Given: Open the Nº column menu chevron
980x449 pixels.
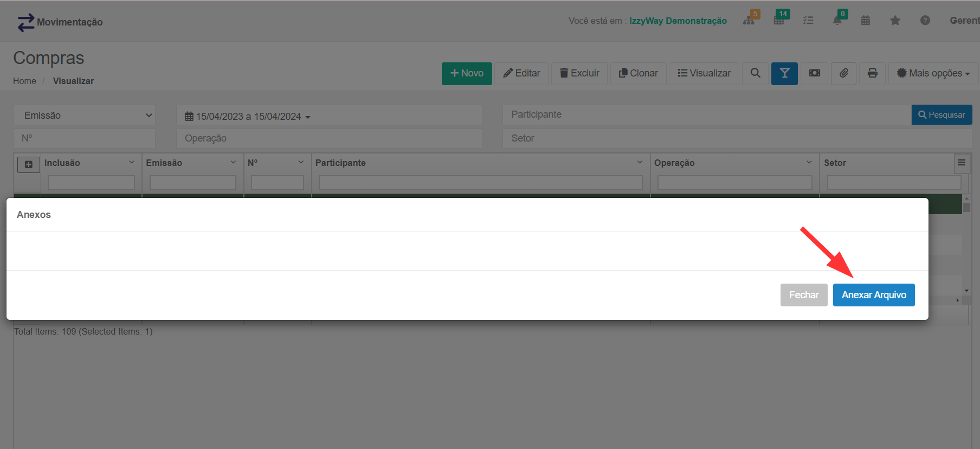Looking at the screenshot, I should pos(301,162).
